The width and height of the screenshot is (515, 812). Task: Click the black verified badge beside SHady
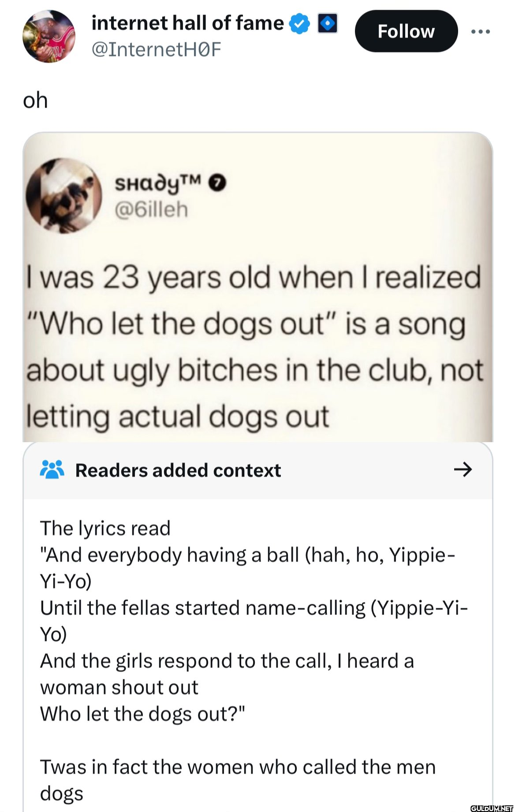point(219,183)
